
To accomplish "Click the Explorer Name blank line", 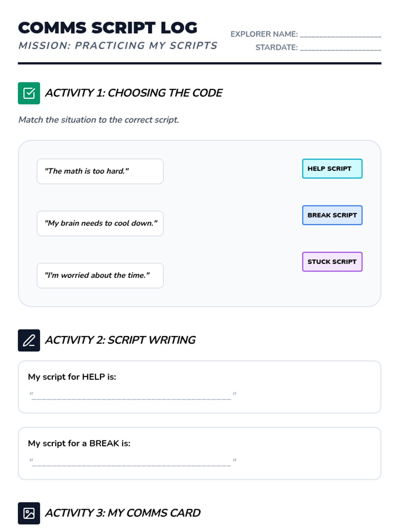I will pyautogui.click(x=340, y=34).
